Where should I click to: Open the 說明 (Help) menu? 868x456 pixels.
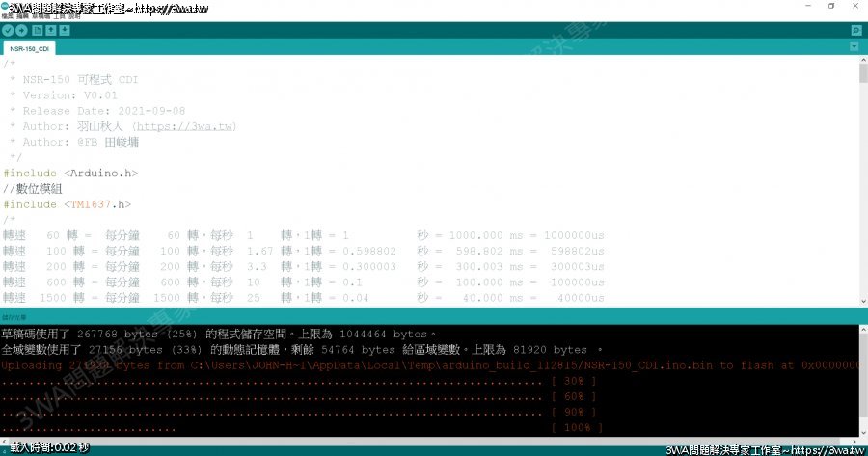tap(74, 17)
